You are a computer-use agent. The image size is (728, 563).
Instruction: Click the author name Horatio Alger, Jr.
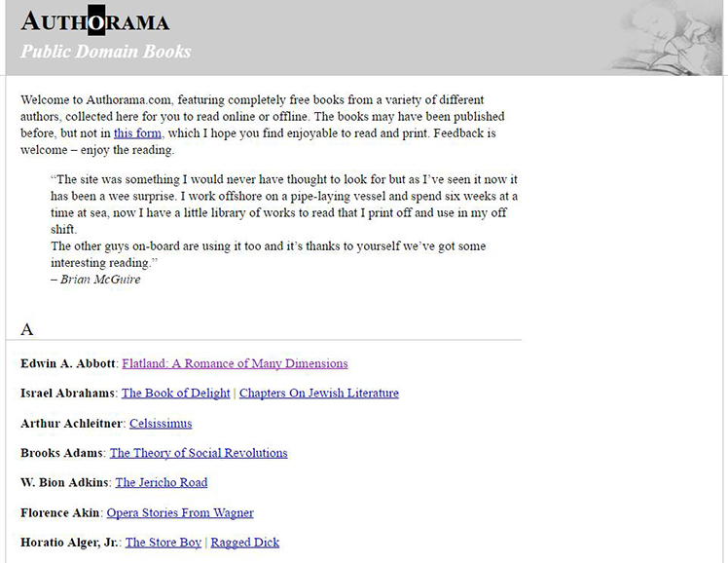(x=69, y=543)
